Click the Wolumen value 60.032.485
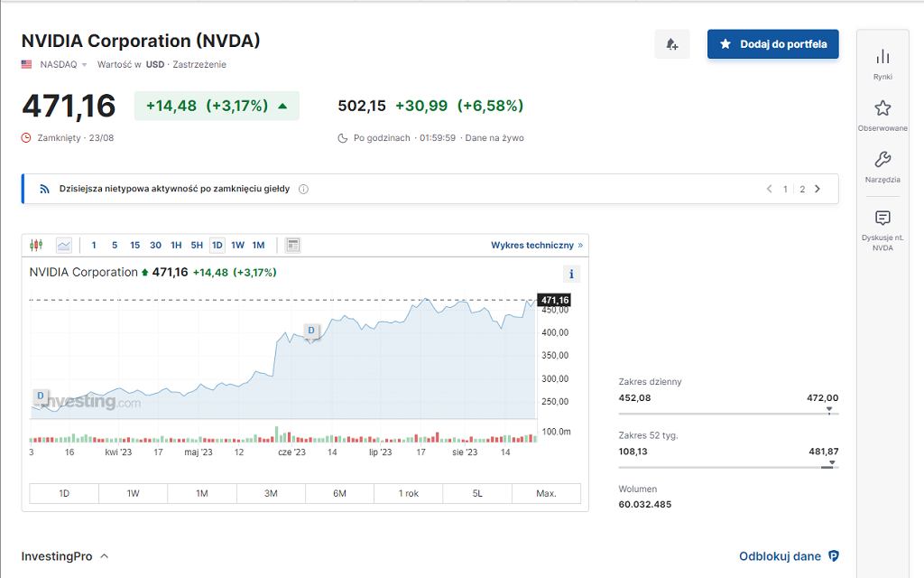Image resolution: width=924 pixels, height=578 pixels. tap(644, 504)
